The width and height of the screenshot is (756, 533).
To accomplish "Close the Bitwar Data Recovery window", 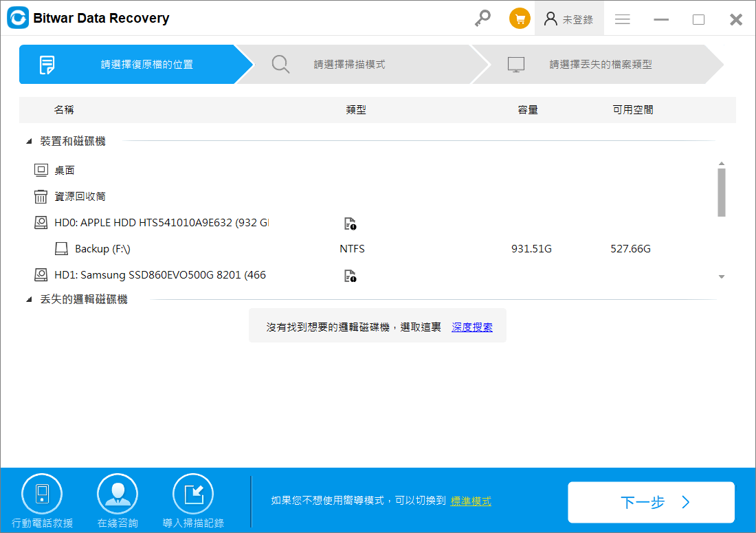I will (736, 20).
